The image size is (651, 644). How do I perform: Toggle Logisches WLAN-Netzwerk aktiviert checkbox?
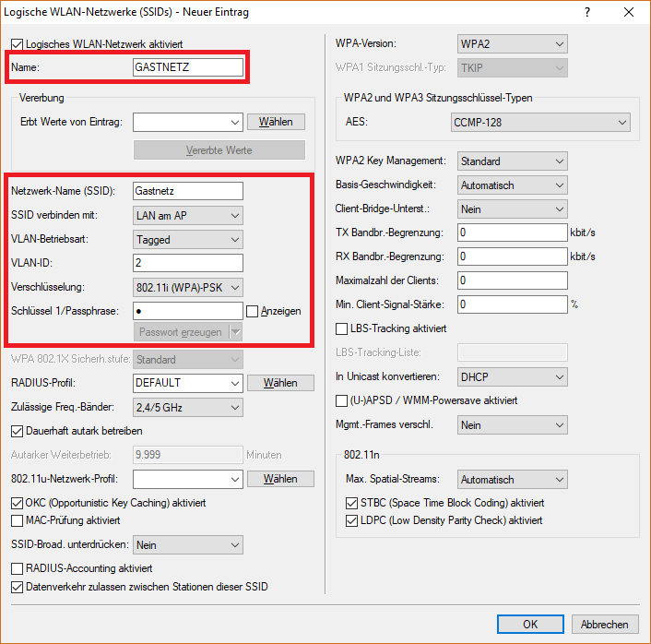pos(18,43)
